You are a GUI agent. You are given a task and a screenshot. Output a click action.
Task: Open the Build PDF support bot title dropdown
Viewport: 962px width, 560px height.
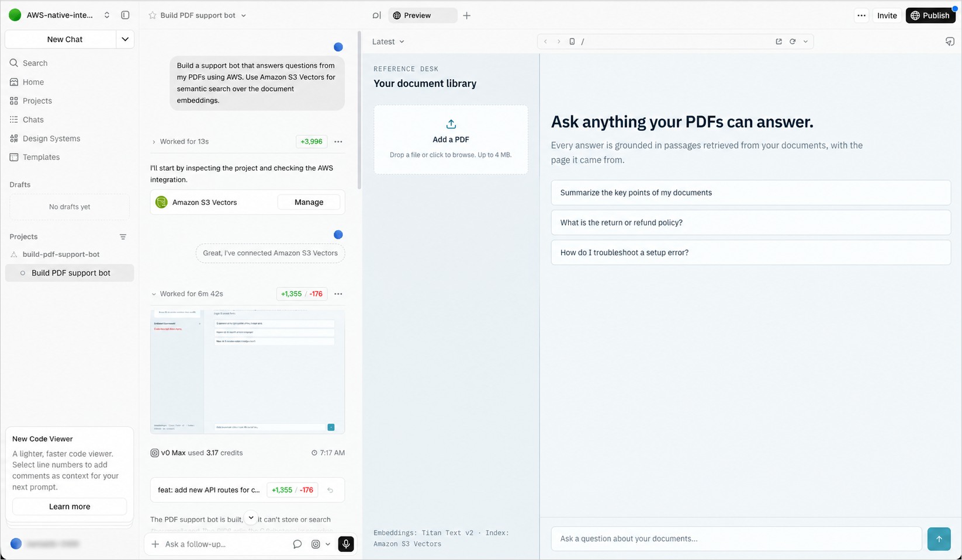click(x=244, y=15)
